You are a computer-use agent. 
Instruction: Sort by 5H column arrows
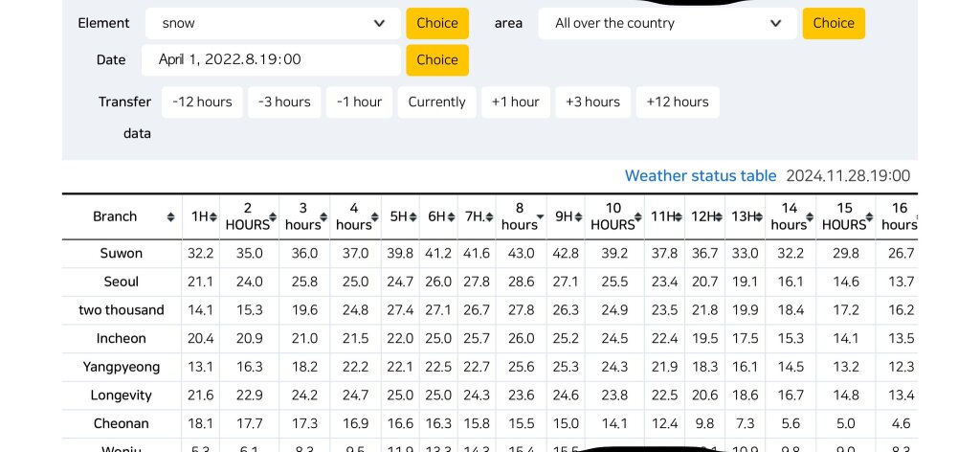412,217
